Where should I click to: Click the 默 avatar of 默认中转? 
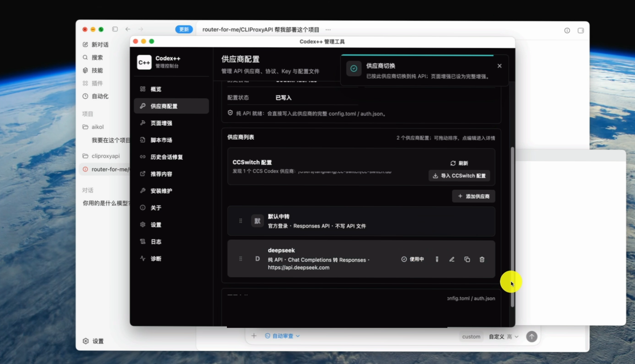point(257,221)
